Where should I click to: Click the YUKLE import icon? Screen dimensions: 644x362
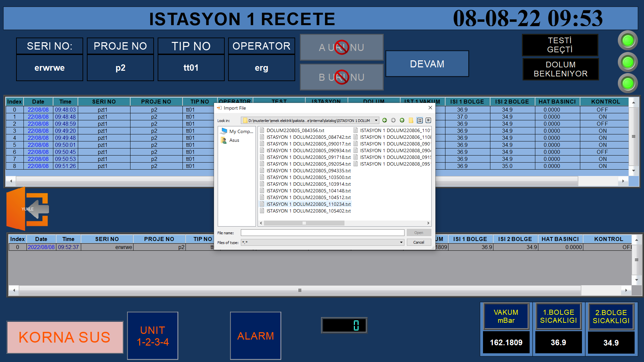(x=28, y=209)
